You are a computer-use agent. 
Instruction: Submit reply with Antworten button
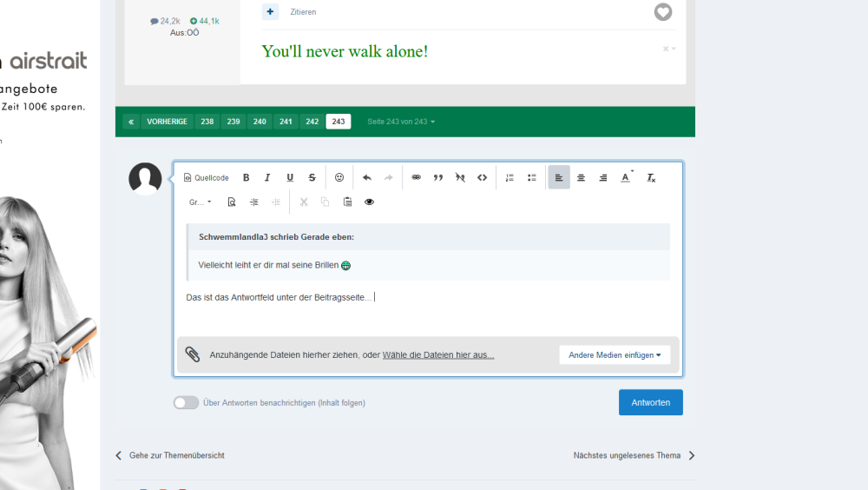pos(650,402)
